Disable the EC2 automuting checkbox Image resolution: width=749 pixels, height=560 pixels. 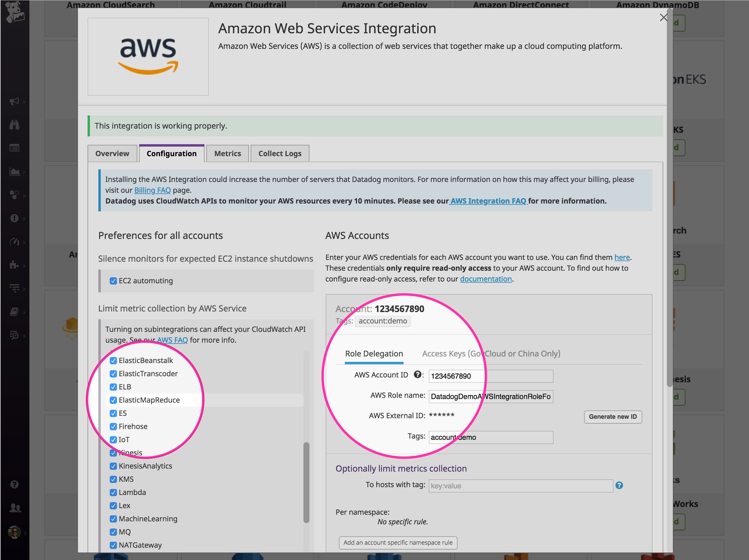pos(113,281)
